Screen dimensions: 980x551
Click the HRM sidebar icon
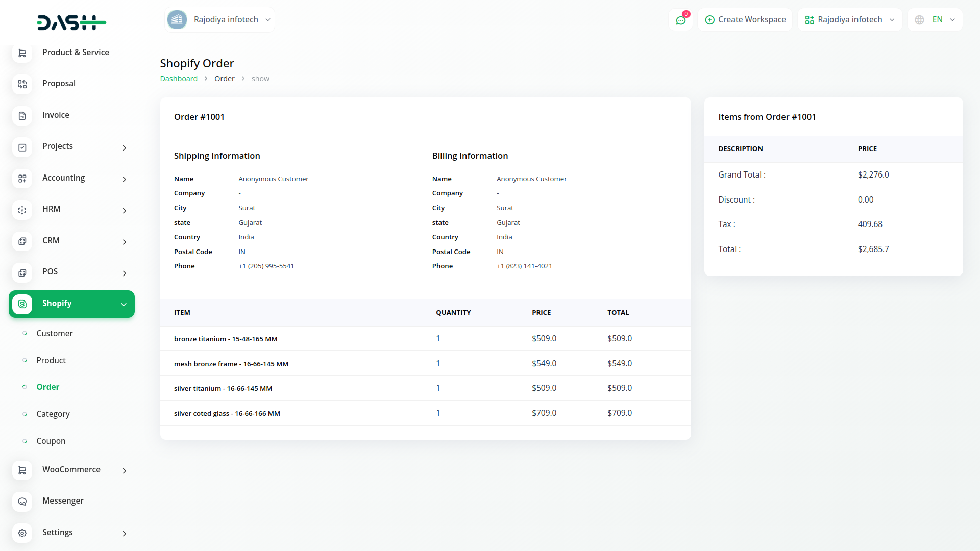tap(22, 210)
